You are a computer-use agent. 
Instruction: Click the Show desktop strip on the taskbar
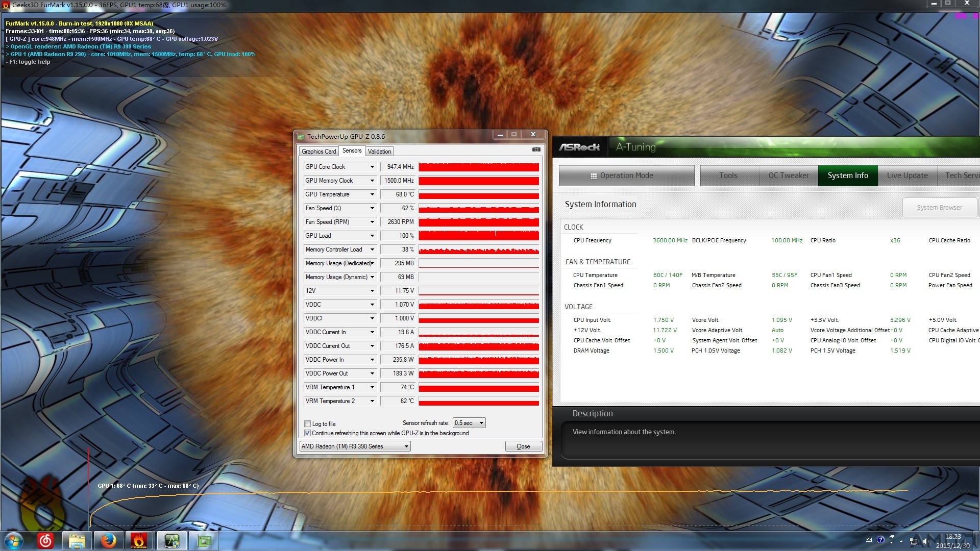click(x=976, y=541)
